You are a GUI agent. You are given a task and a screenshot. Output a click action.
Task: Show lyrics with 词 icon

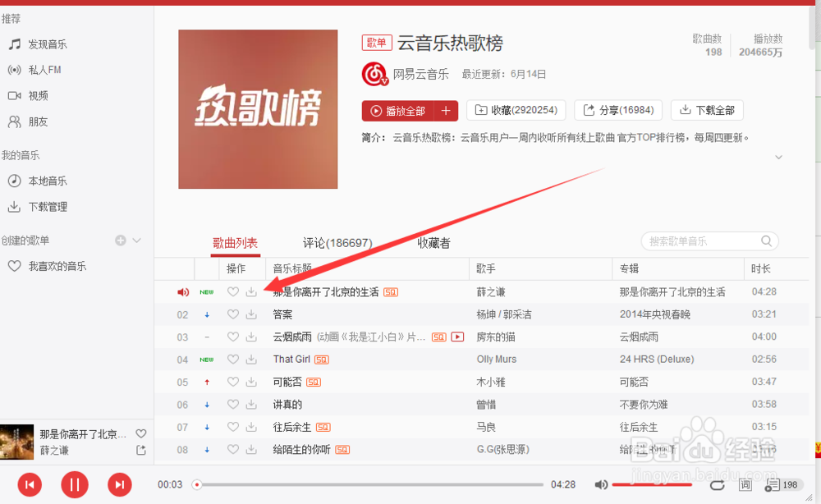click(x=745, y=485)
